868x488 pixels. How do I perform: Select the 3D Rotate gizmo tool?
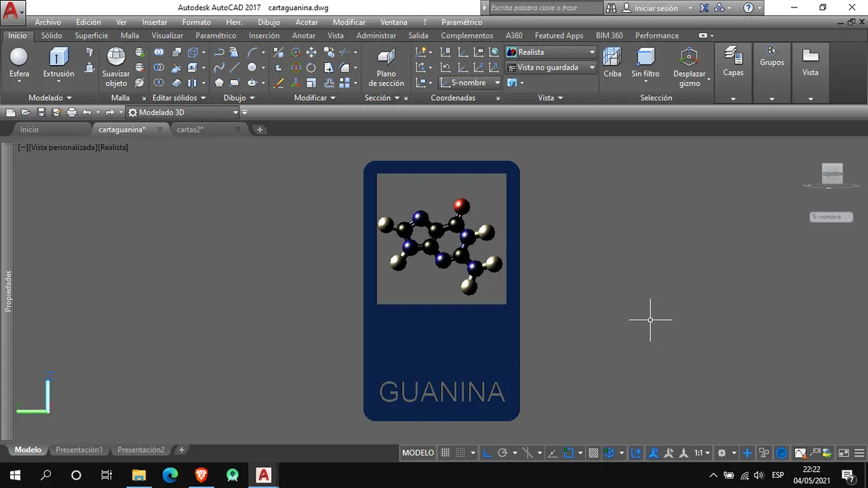tap(296, 67)
